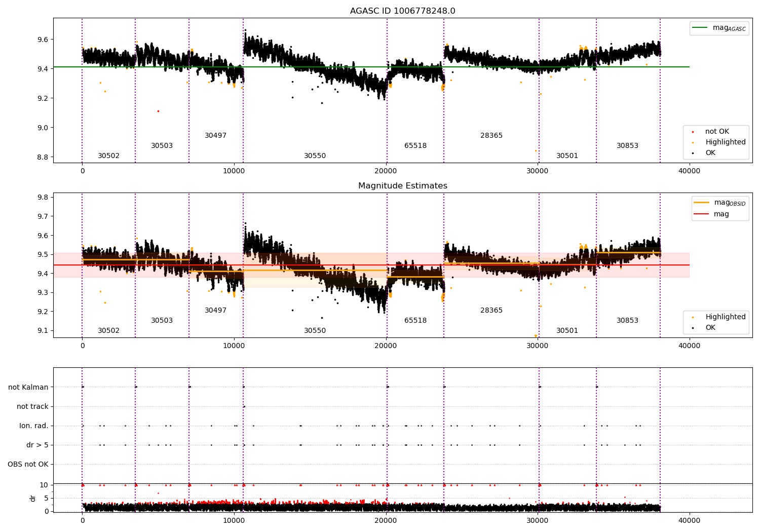Select "Highlighted" in the AGASC plot legend
The image size is (760, 532).
pos(726,142)
